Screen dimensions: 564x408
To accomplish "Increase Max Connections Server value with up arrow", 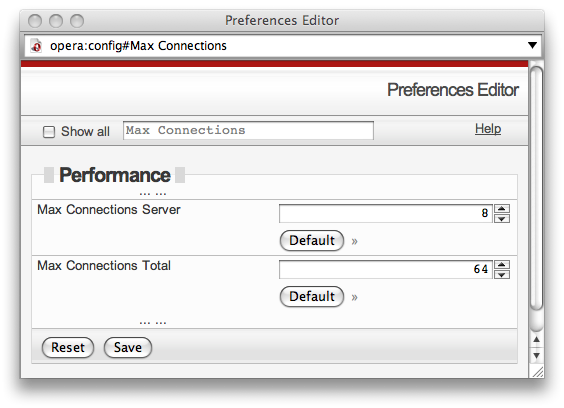I will pos(502,209).
